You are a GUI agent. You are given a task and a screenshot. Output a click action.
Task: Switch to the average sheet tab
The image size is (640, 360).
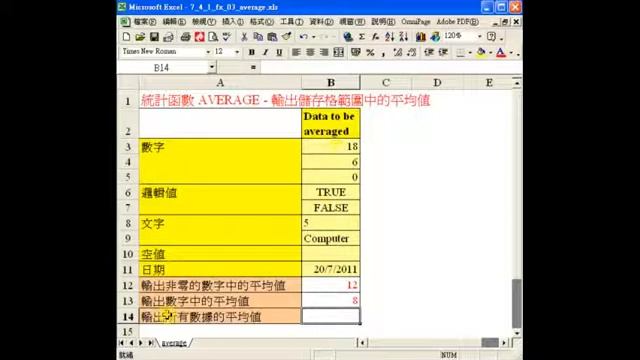coord(174,343)
